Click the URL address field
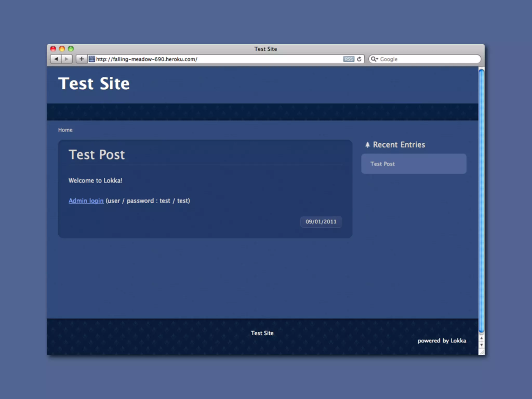The width and height of the screenshot is (532, 399). coord(216,59)
